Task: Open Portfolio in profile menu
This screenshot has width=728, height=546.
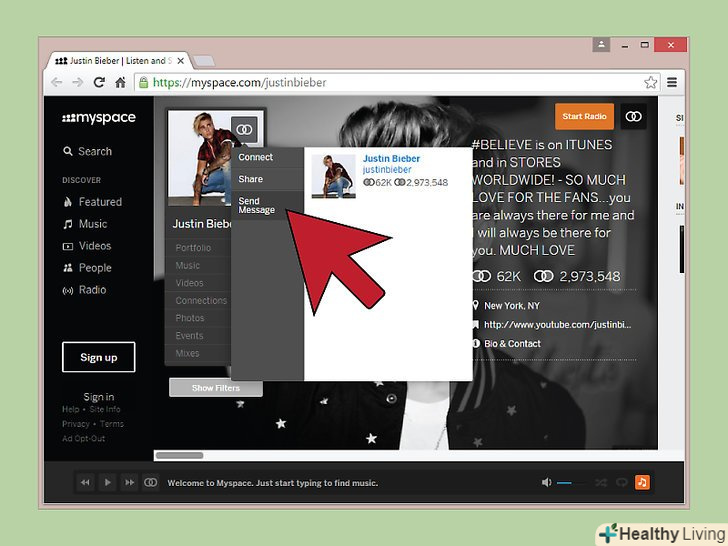Action: (193, 248)
